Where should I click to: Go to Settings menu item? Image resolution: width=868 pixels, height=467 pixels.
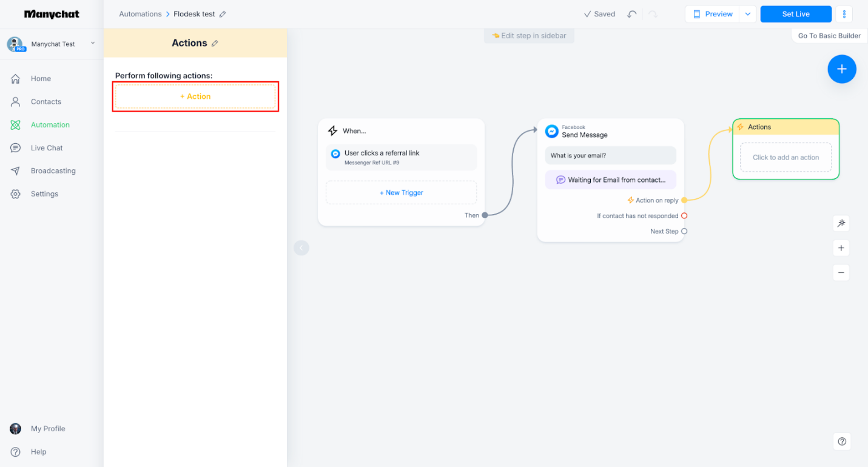click(x=45, y=193)
